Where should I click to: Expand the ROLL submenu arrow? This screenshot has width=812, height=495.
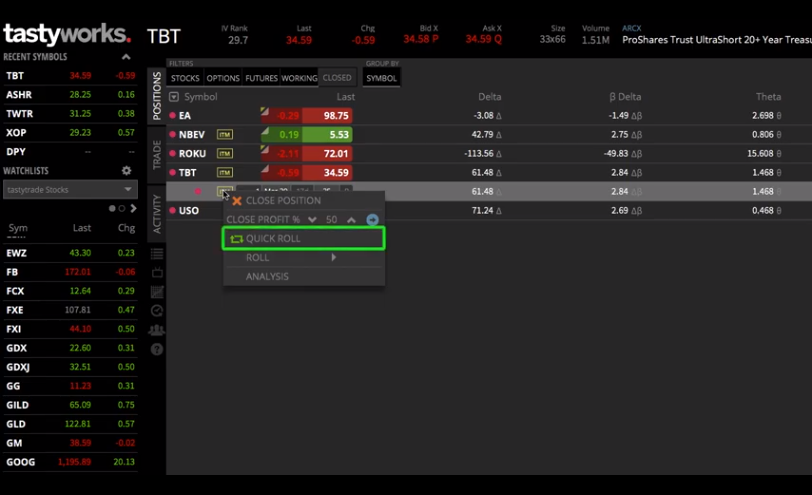tap(334, 257)
